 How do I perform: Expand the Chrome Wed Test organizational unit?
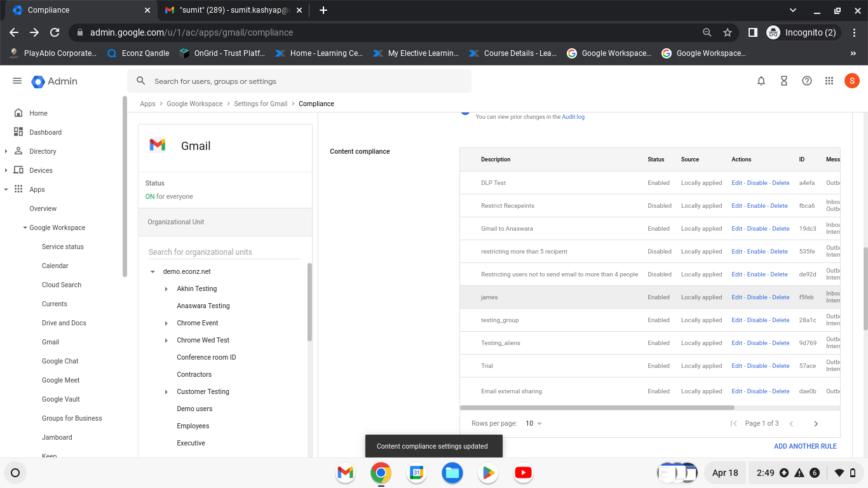166,340
